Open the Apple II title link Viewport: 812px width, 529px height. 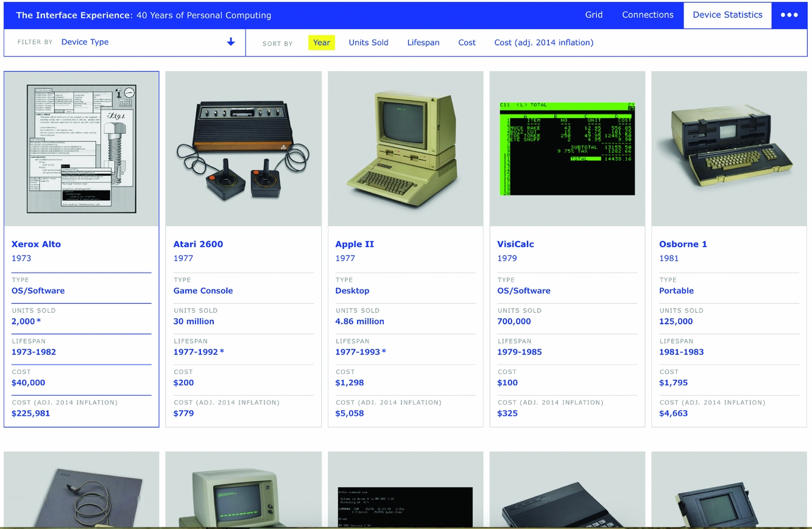pyautogui.click(x=355, y=244)
